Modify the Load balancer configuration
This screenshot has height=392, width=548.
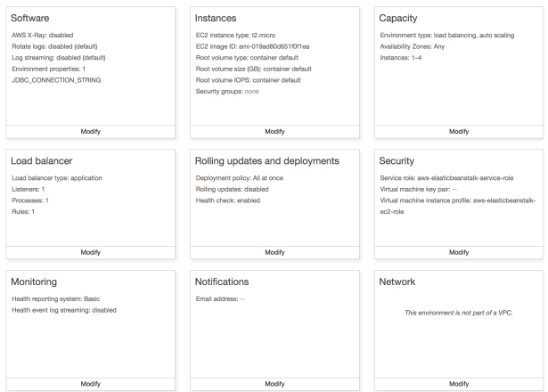(x=90, y=252)
